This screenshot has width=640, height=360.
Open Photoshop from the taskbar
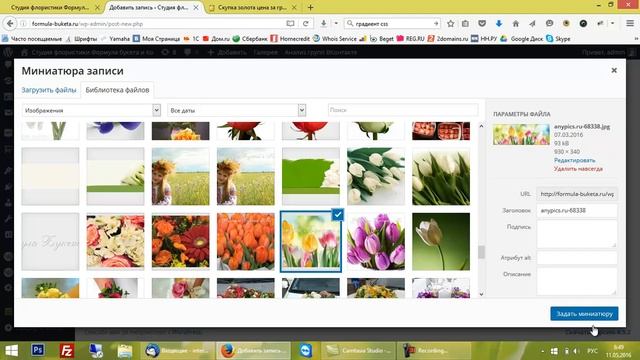click(x=38, y=351)
